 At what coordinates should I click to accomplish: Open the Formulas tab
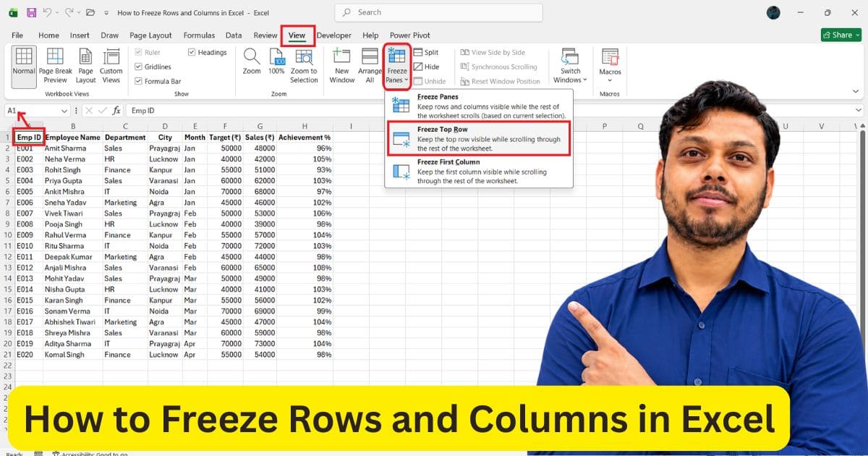coord(199,35)
